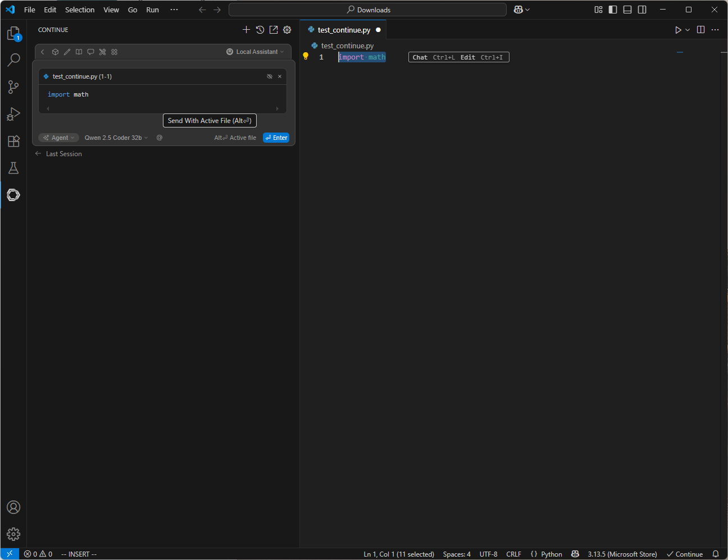This screenshot has height=560, width=728.
Task: Send message with the Enter button
Action: (276, 138)
